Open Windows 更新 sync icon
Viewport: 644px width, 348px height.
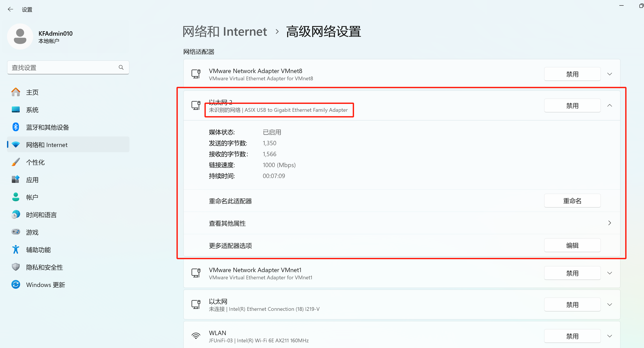point(16,285)
